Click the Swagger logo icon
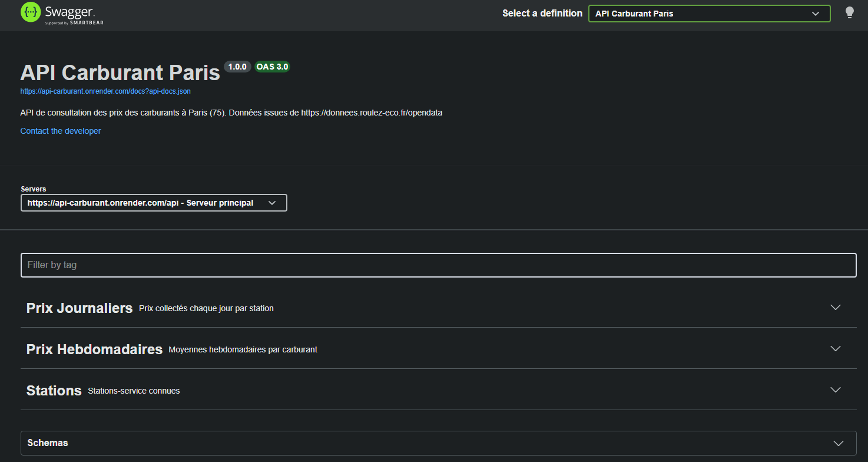 [31, 12]
